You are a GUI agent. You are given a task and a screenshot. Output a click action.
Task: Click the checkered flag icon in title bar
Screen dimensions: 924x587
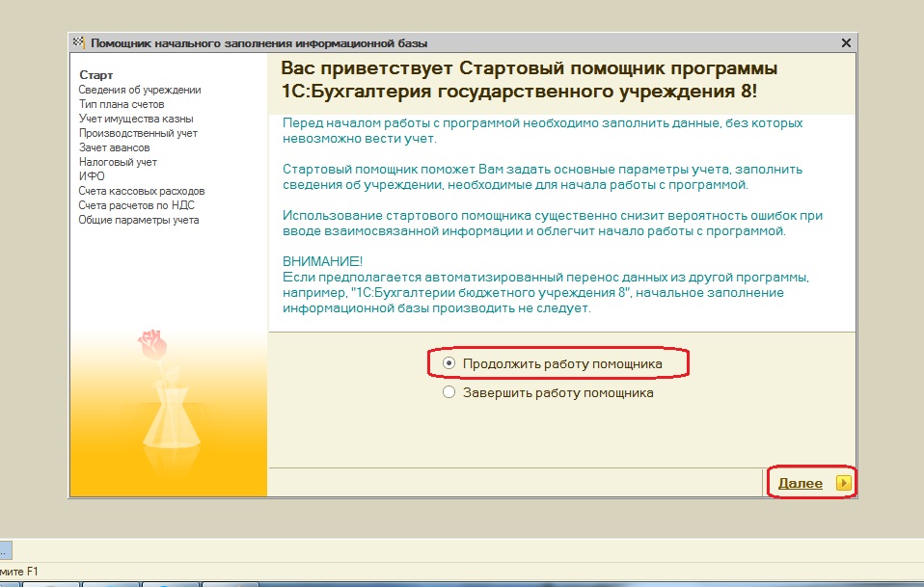point(78,42)
